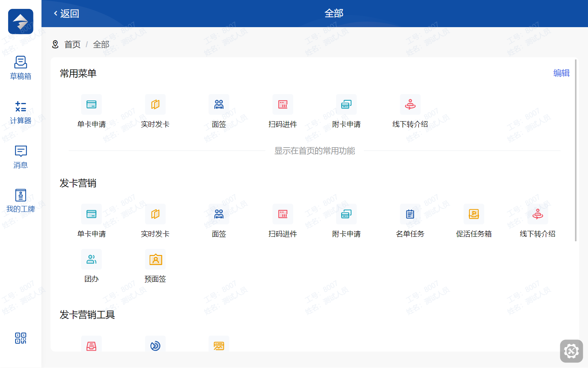Open the 计算器 calculator in sidebar

(20, 112)
